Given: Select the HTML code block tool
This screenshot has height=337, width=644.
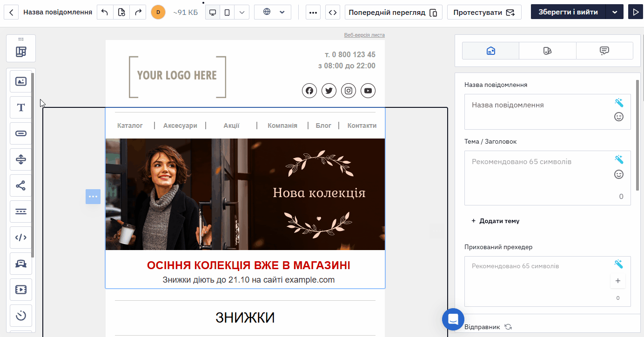Looking at the screenshot, I should pos(21,238).
